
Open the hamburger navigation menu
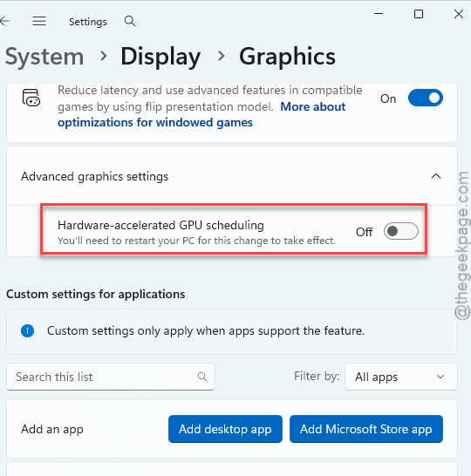[39, 21]
